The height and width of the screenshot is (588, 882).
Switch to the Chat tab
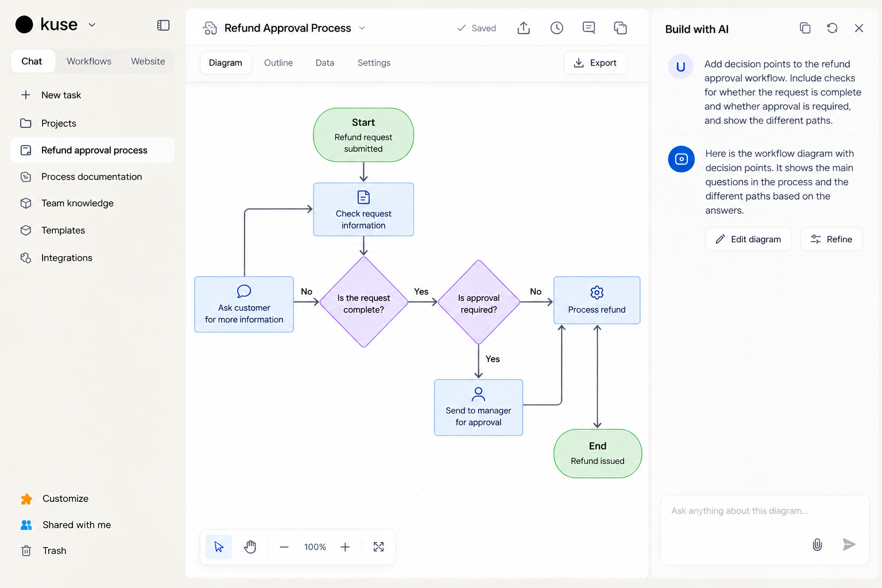point(32,61)
